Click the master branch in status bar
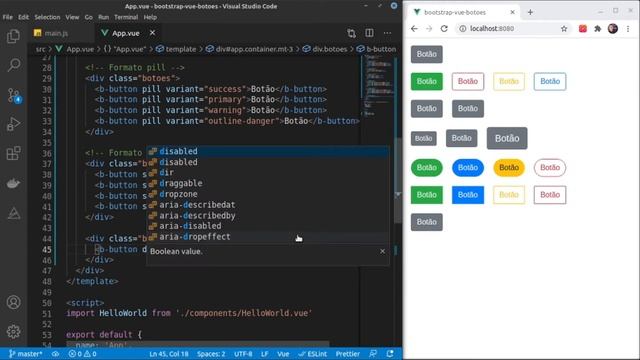640x360 pixels. 25,354
